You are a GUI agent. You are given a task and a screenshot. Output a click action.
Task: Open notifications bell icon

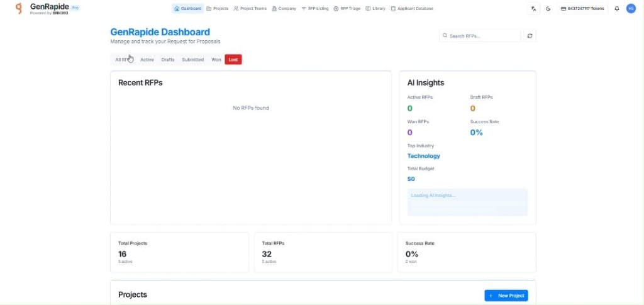tap(616, 9)
